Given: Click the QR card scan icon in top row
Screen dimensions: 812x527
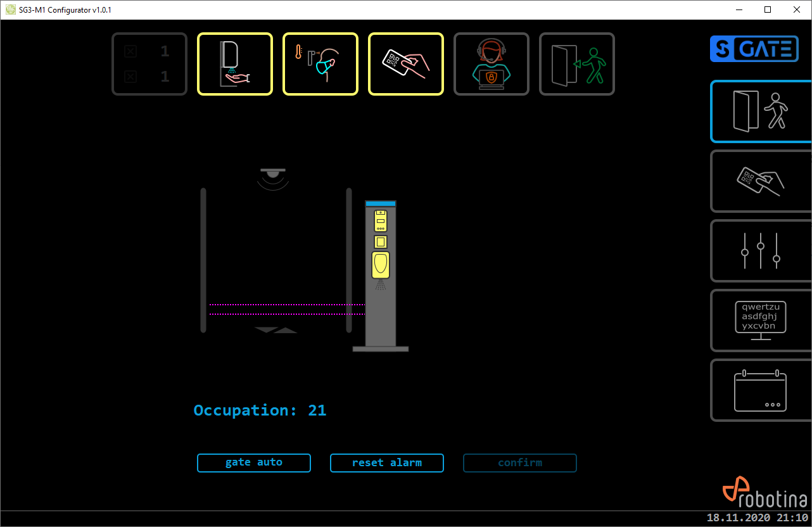Looking at the screenshot, I should click(x=406, y=64).
